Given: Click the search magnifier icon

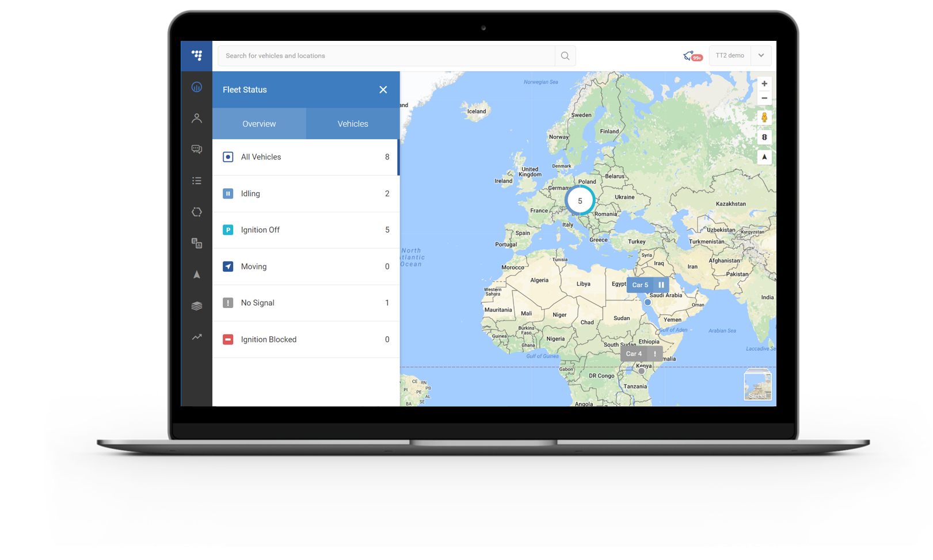Looking at the screenshot, I should tap(565, 56).
